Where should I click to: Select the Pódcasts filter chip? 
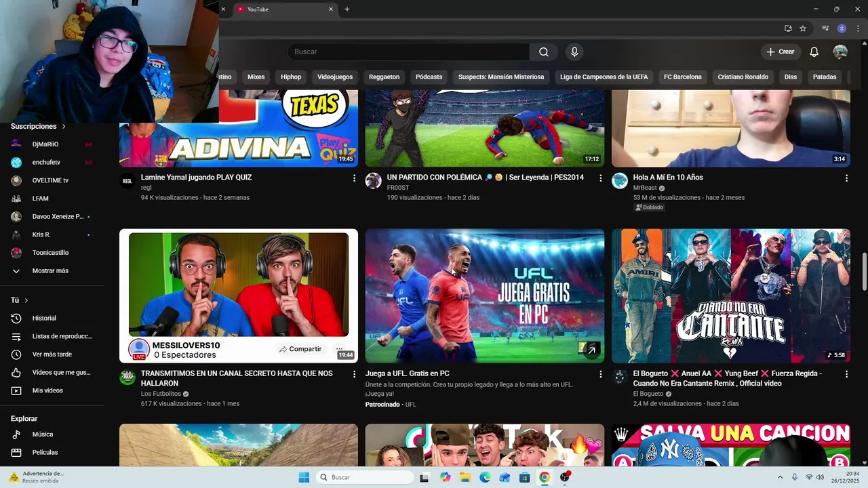coord(429,77)
